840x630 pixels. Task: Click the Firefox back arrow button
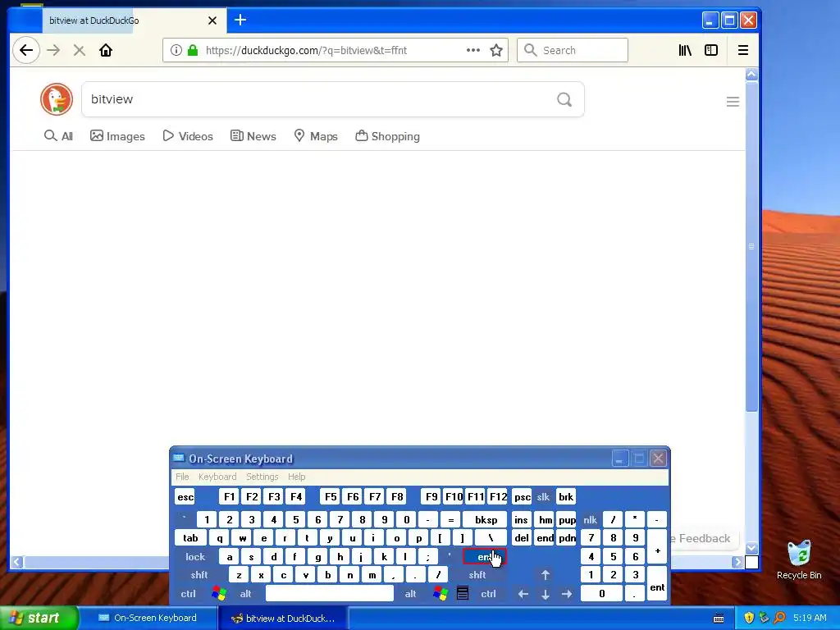25,50
